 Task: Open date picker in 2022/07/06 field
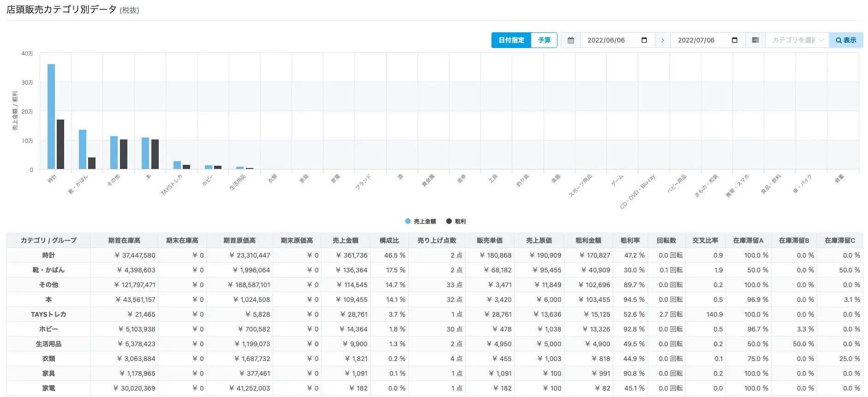[x=735, y=40]
